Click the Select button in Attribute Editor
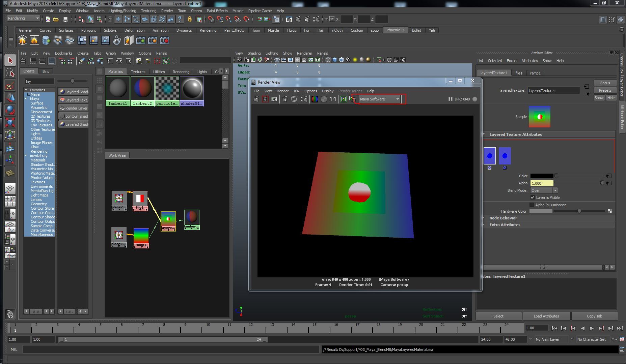The image size is (626, 364). click(498, 316)
